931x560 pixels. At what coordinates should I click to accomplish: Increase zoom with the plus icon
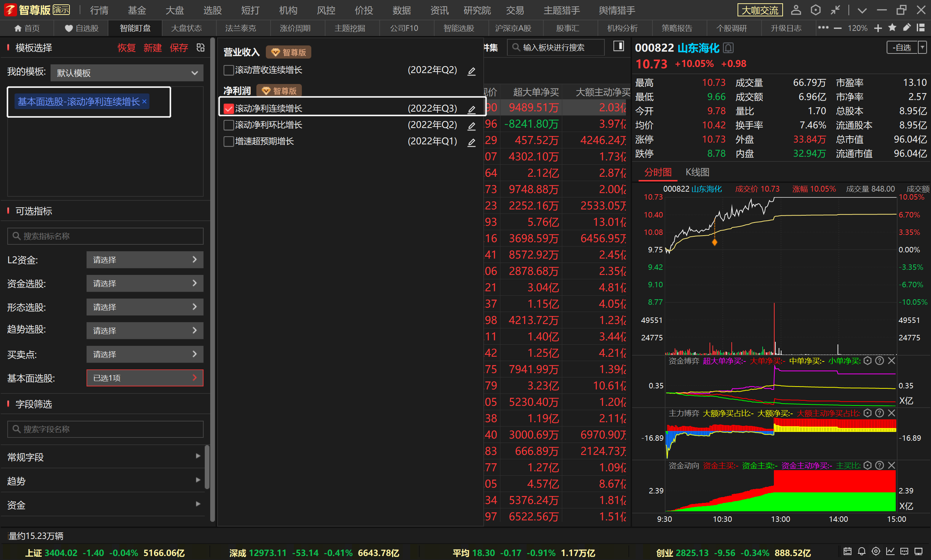(x=878, y=28)
